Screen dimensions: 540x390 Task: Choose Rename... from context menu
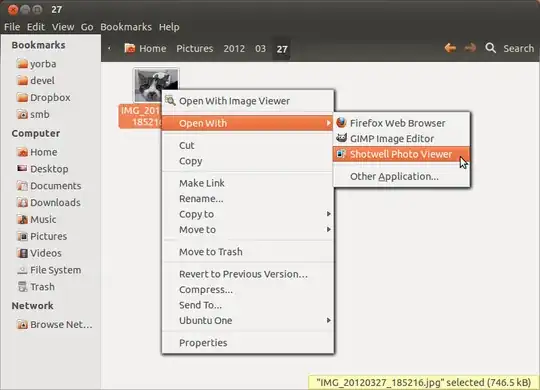[248, 198]
